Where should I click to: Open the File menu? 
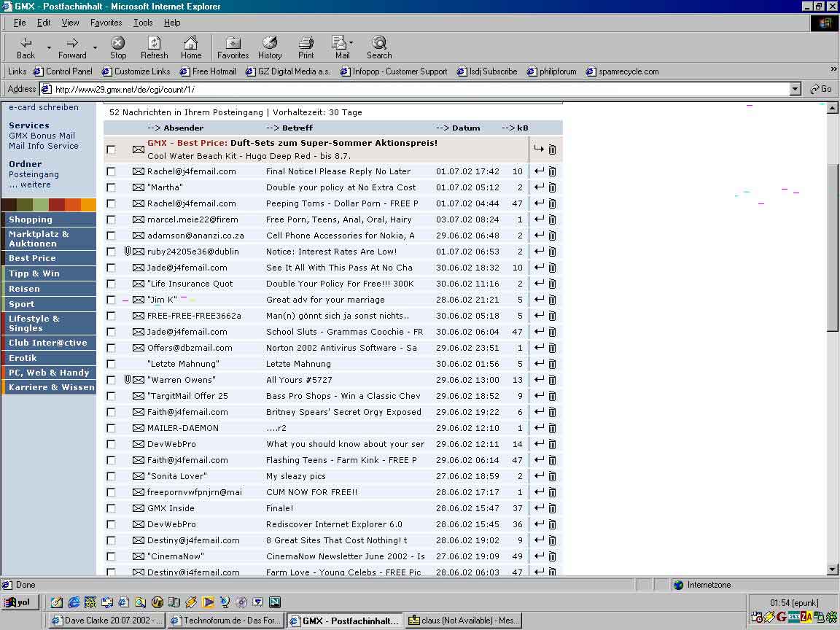click(19, 23)
